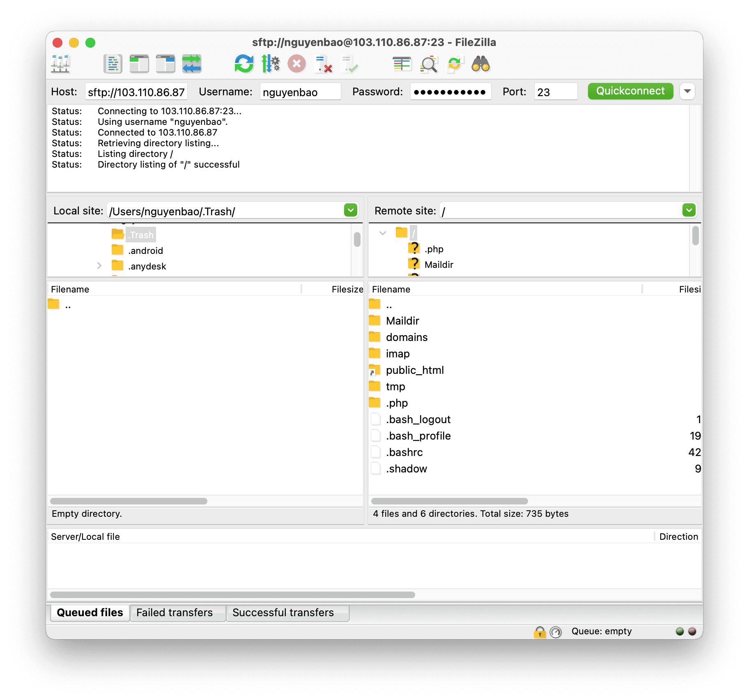Image resolution: width=749 pixels, height=700 pixels.
Task: Open the Remote site path dropdown
Action: [x=689, y=210]
